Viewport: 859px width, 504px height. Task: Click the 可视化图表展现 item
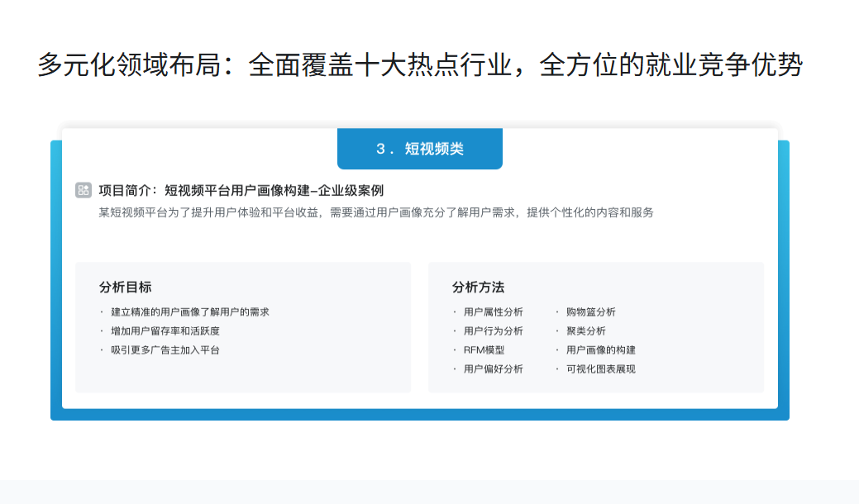(x=600, y=369)
